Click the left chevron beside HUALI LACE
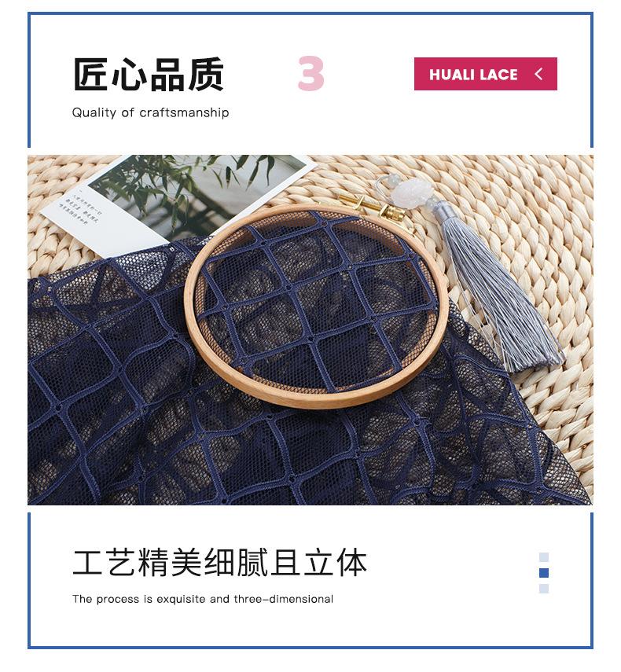 (x=538, y=74)
